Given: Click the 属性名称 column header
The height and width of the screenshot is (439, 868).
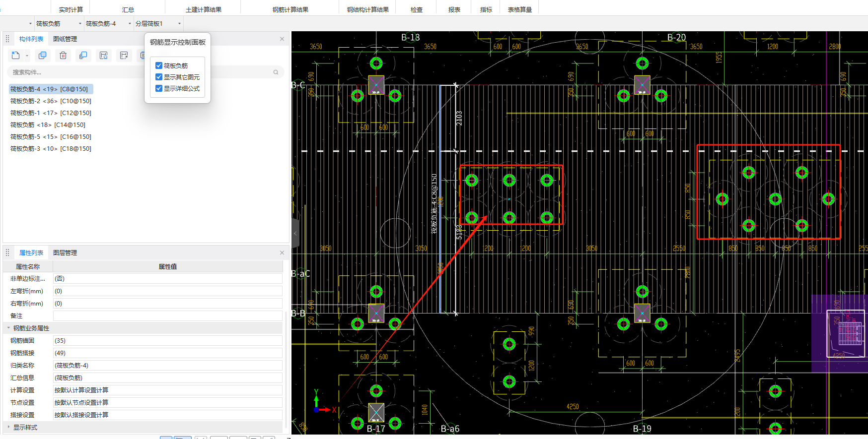Looking at the screenshot, I should pos(28,267).
